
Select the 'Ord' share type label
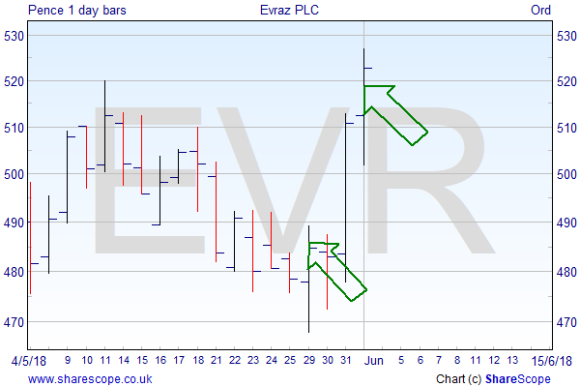(x=541, y=10)
